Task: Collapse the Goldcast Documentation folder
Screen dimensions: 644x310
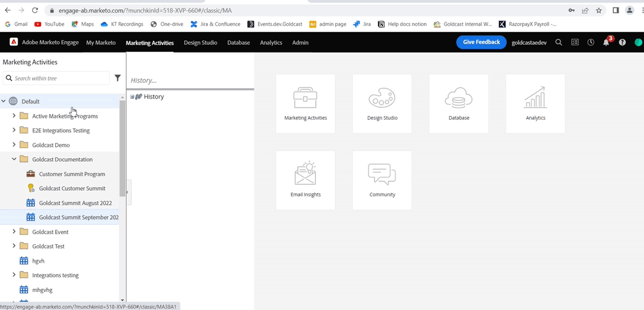Action: [14, 159]
